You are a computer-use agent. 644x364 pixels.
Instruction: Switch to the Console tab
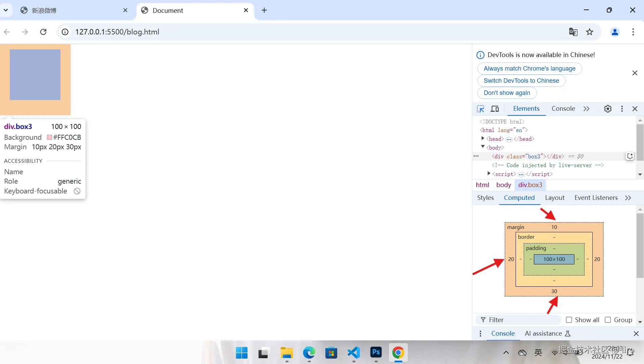(x=563, y=109)
